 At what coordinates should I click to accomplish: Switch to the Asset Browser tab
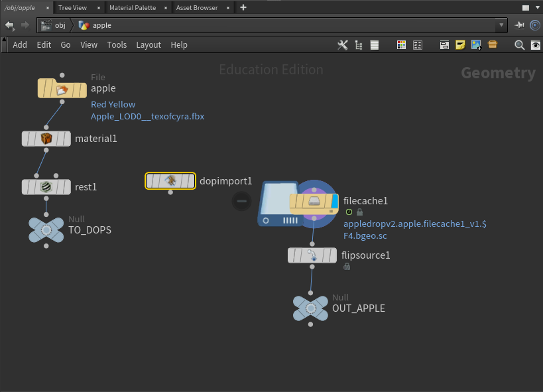coord(197,7)
